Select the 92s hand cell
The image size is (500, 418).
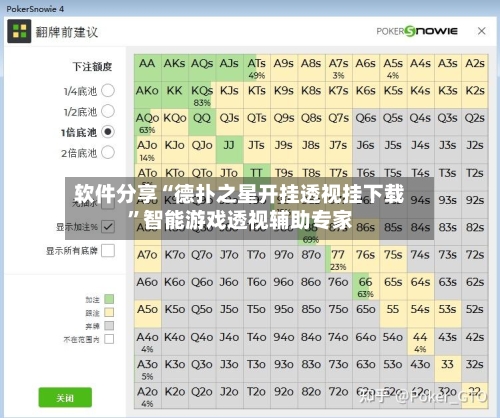coord(475,204)
